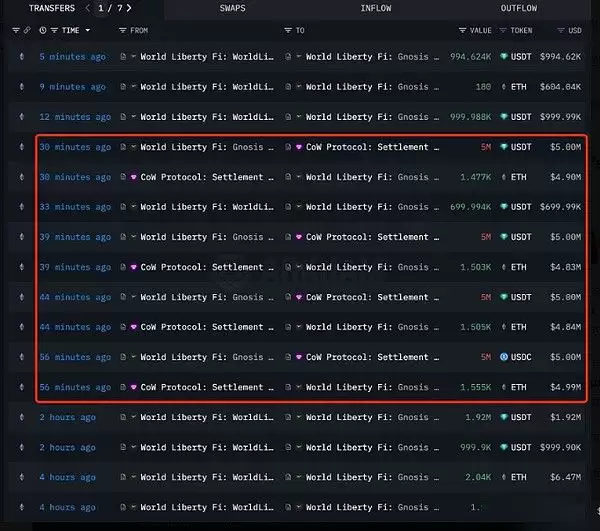Click the clock icon in TIME header
The image size is (600, 531).
point(43,30)
